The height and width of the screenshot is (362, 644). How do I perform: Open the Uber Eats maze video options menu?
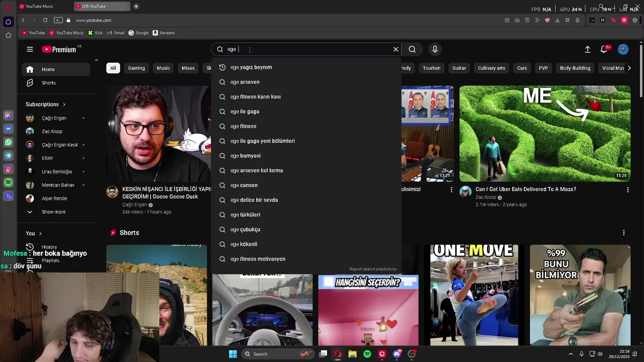(627, 190)
